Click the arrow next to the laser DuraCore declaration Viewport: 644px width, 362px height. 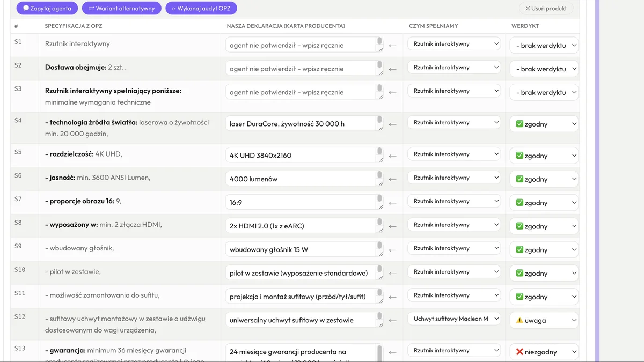pyautogui.click(x=392, y=124)
